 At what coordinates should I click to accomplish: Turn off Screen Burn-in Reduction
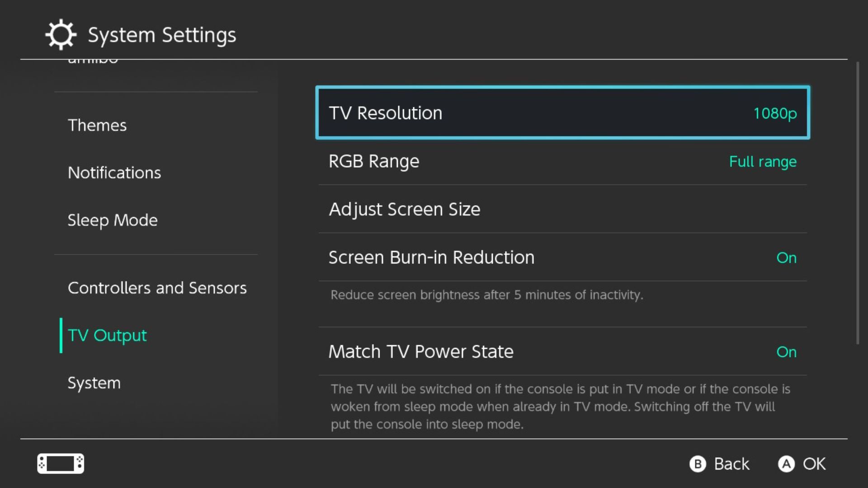coord(562,258)
